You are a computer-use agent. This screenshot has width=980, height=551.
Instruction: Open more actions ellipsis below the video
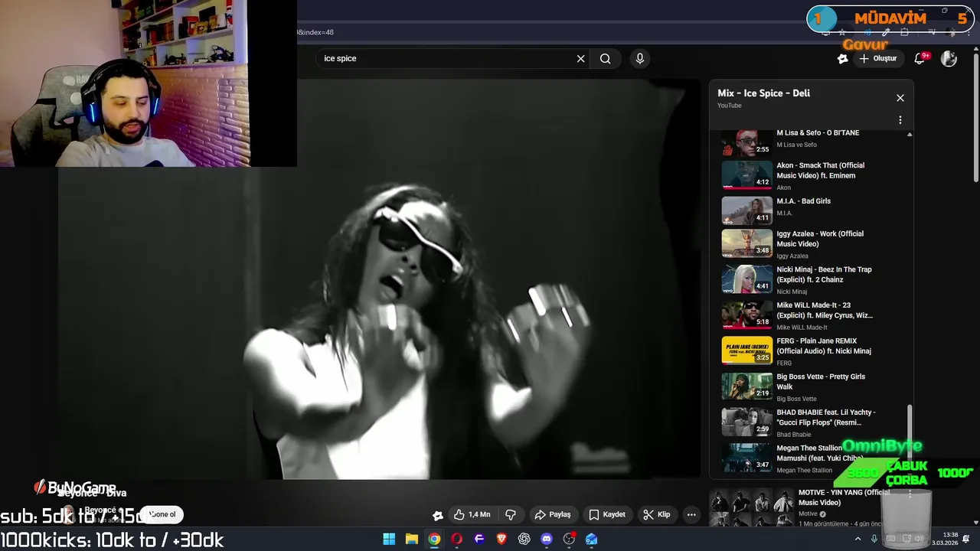tap(691, 514)
